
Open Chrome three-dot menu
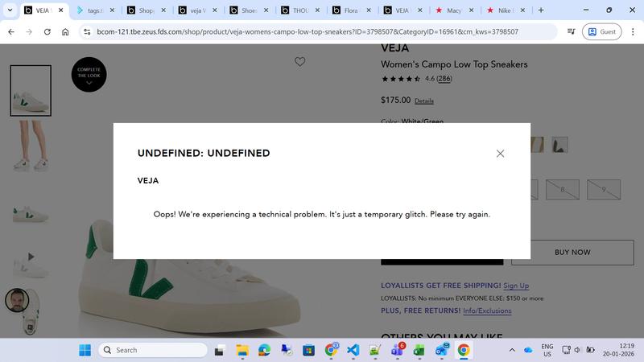click(633, 31)
